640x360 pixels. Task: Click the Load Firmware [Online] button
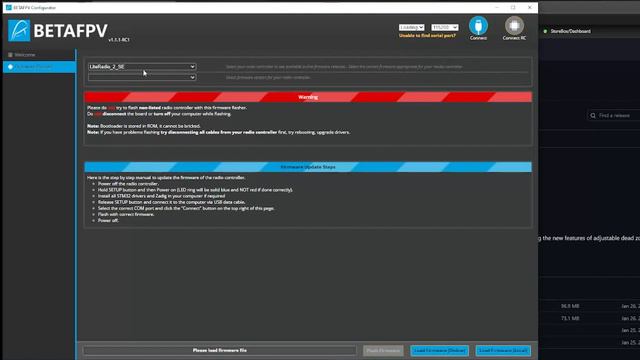click(x=439, y=351)
